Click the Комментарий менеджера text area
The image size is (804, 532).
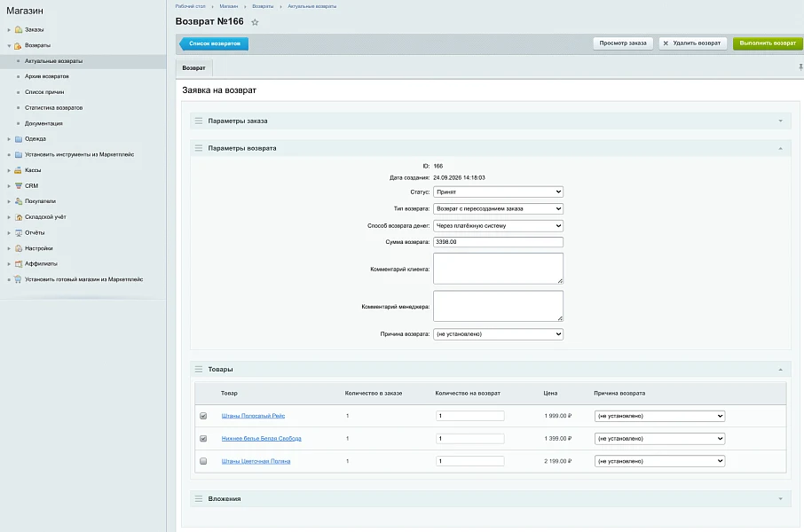click(x=498, y=306)
